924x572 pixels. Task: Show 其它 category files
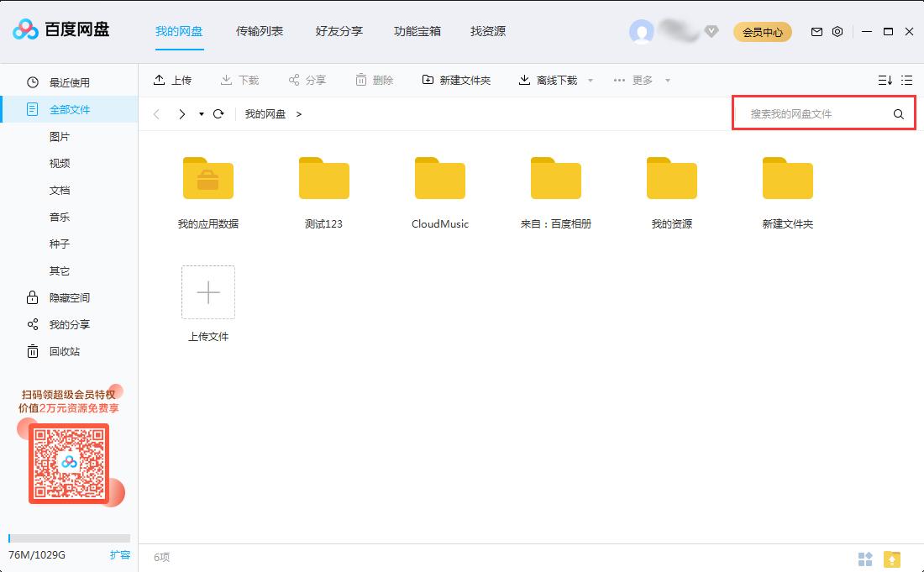click(60, 271)
